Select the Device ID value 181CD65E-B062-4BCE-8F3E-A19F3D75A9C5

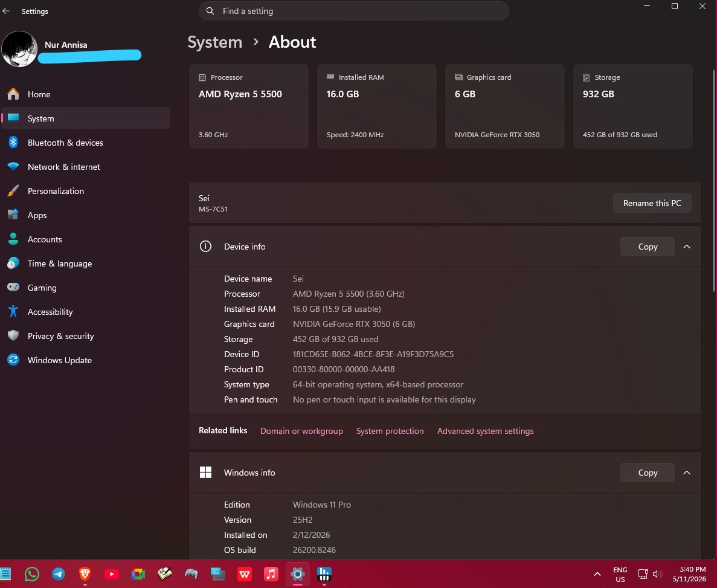point(373,354)
